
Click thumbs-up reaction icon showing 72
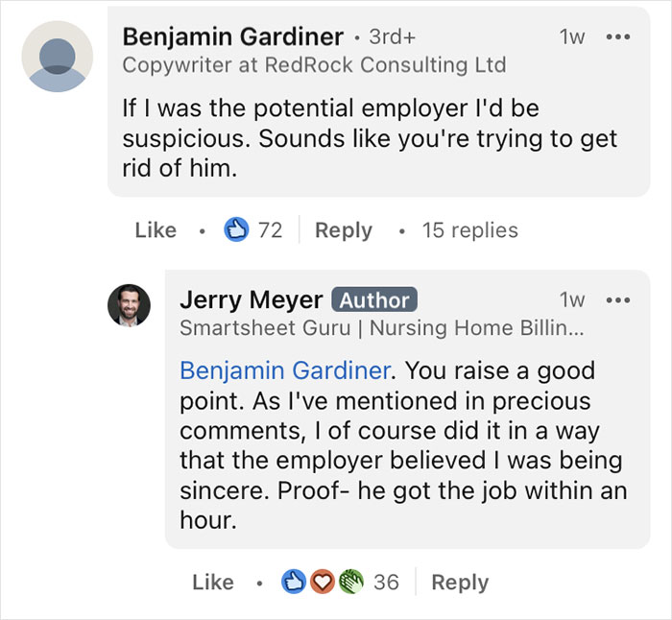coord(235,230)
